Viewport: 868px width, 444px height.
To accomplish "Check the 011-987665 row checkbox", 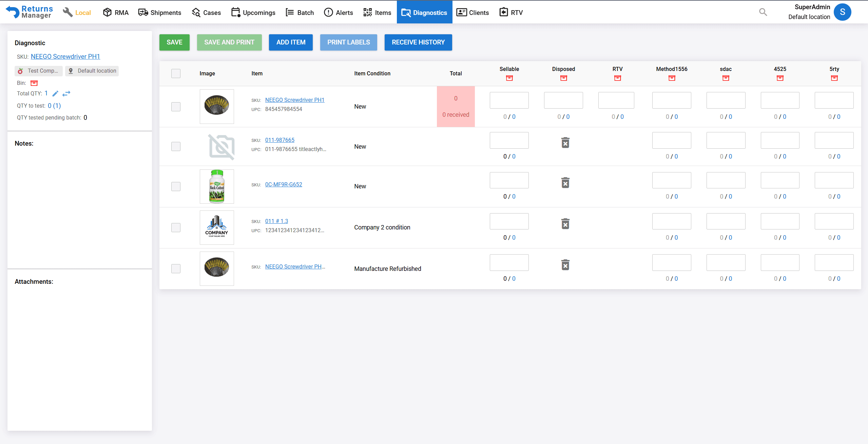I will (x=176, y=147).
